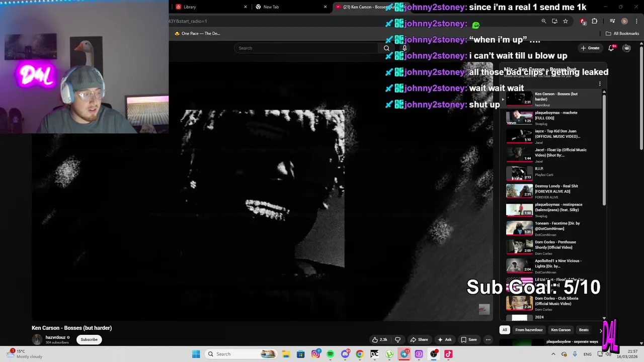Play plaqueboymax - restinpeace in the mix
Viewport: 644px width, 362px height.
tap(551, 210)
